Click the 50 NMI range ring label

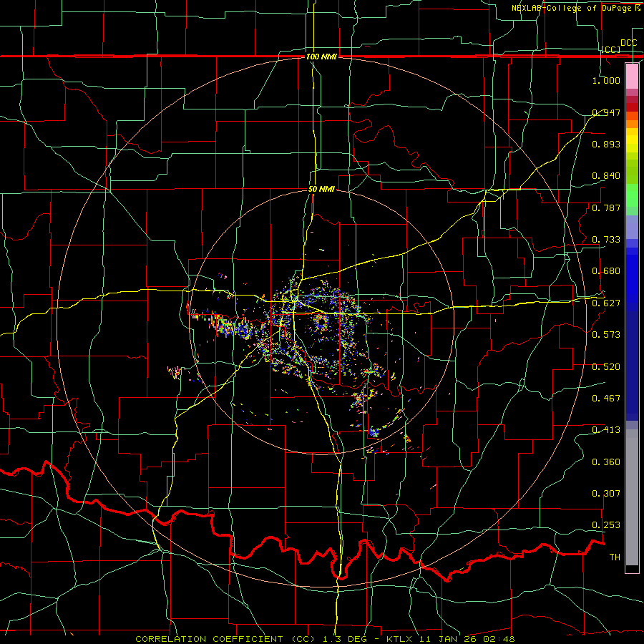point(321,189)
